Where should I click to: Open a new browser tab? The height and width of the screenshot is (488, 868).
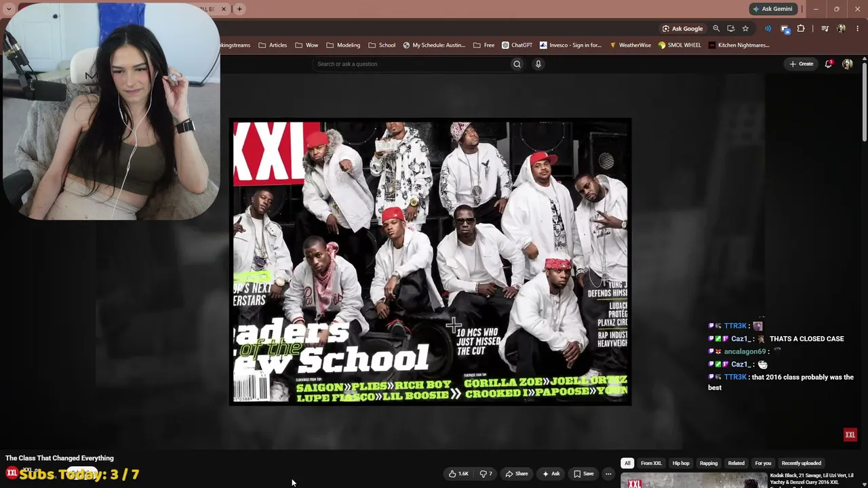point(239,9)
